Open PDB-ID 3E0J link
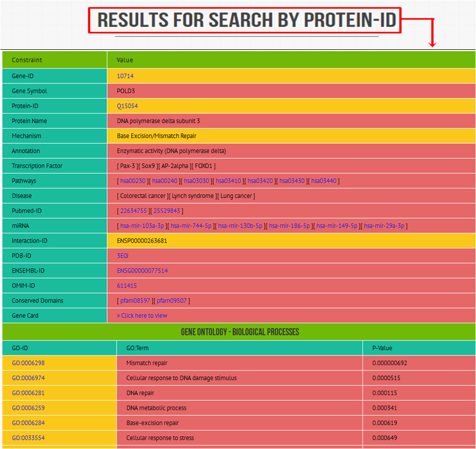 (123, 256)
